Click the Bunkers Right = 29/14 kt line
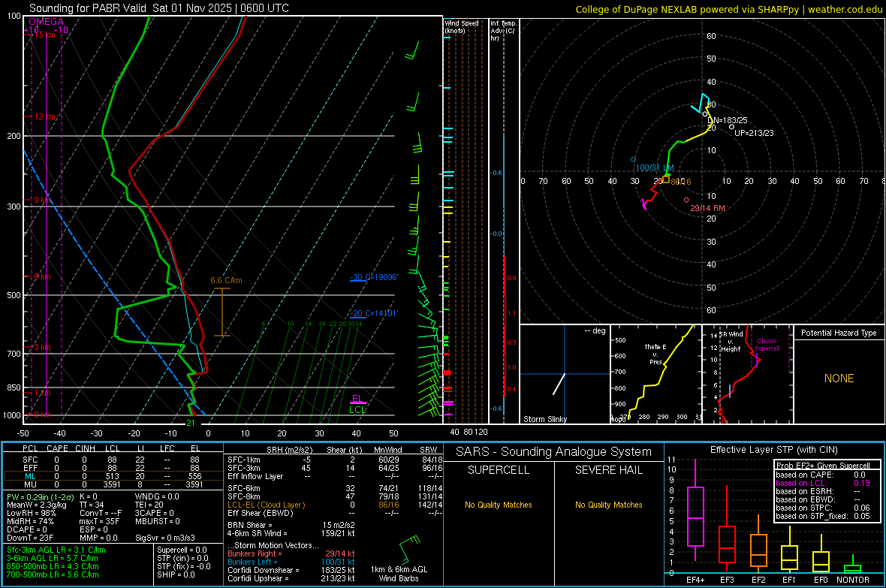This screenshot has width=886, height=588. [x=291, y=553]
